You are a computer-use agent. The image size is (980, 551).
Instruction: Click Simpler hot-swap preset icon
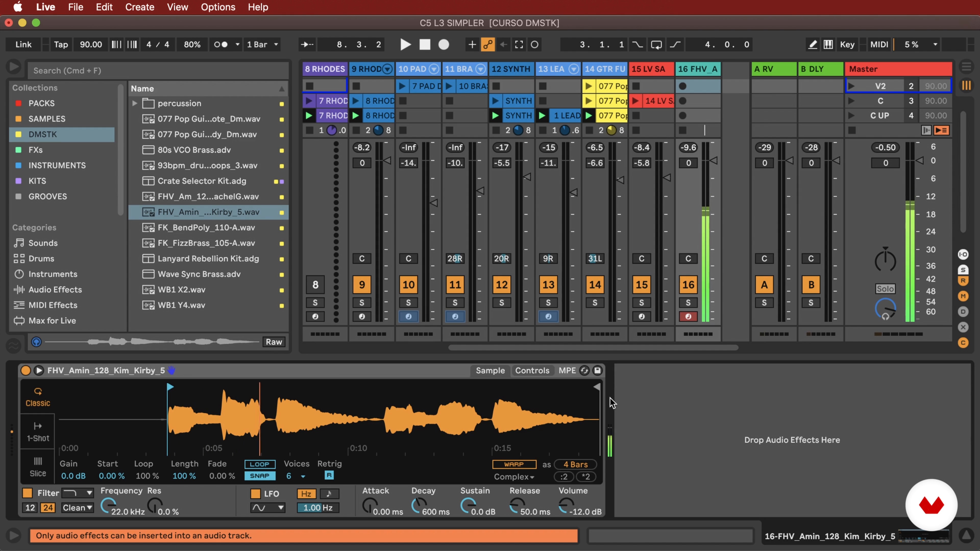click(x=584, y=370)
